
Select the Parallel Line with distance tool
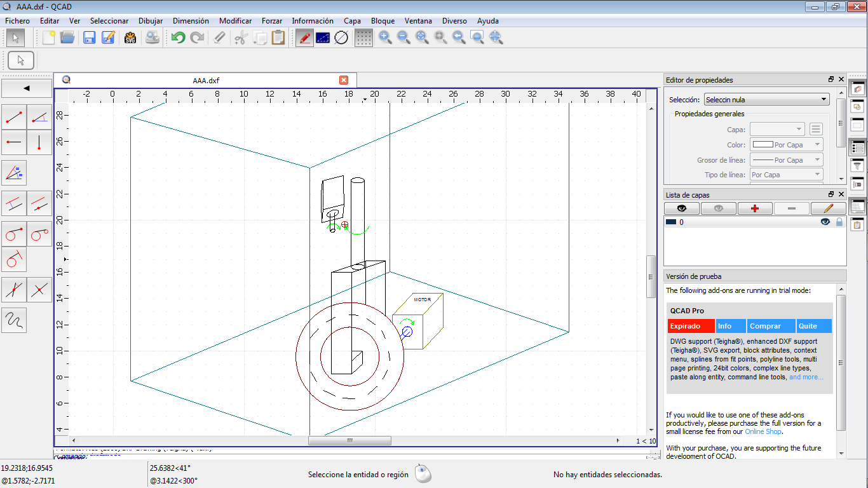coord(14,203)
